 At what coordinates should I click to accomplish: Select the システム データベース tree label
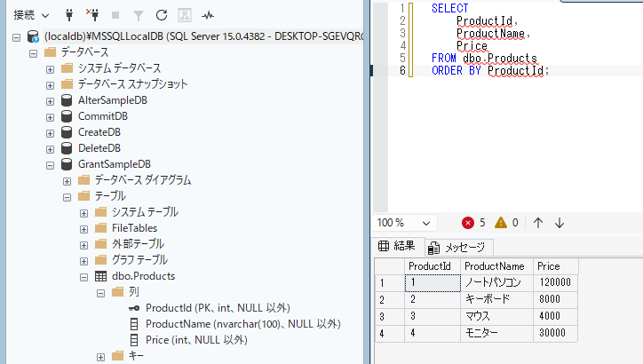[119, 68]
